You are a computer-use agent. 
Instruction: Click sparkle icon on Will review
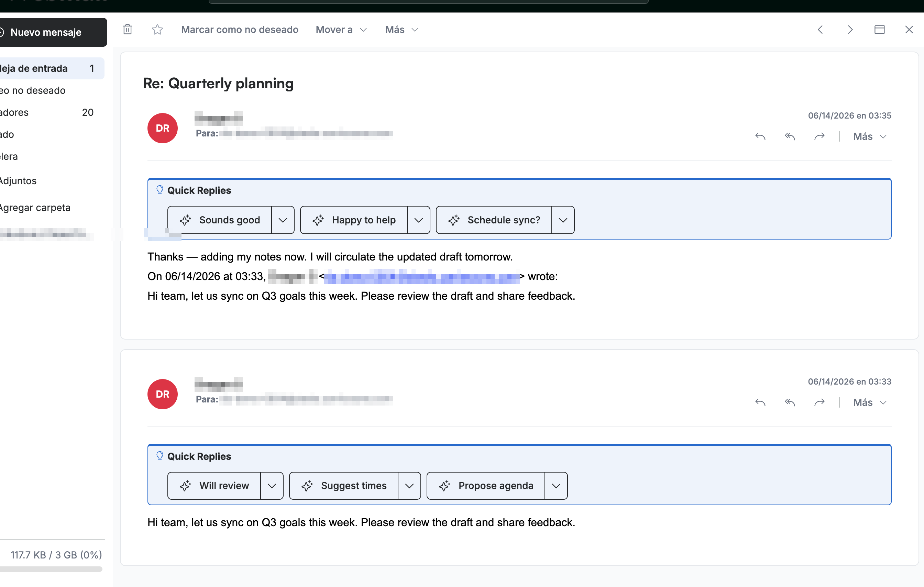click(x=185, y=486)
